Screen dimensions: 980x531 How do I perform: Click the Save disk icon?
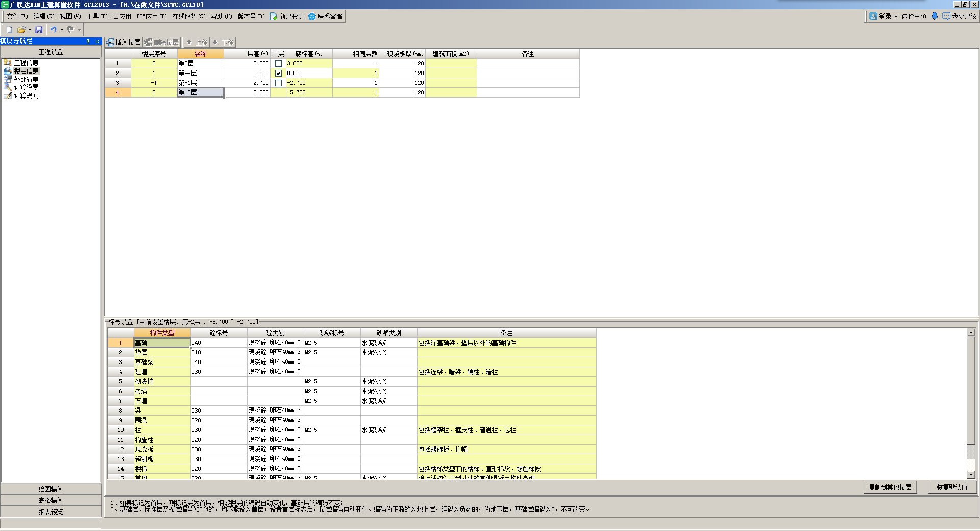[x=39, y=30]
